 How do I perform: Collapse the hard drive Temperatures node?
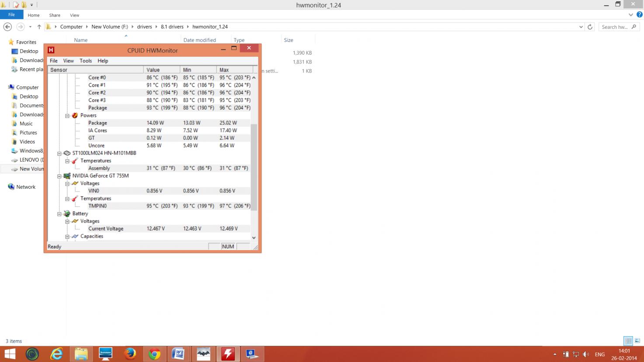[67, 161]
